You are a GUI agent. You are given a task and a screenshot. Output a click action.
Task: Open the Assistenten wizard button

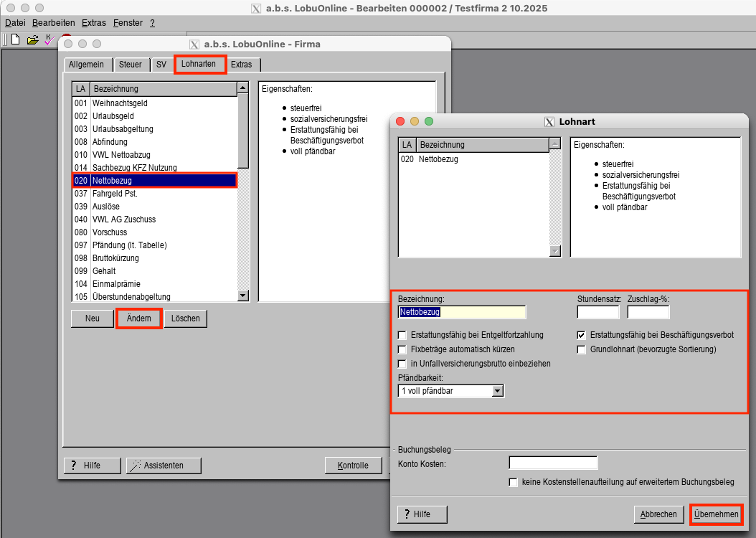164,466
